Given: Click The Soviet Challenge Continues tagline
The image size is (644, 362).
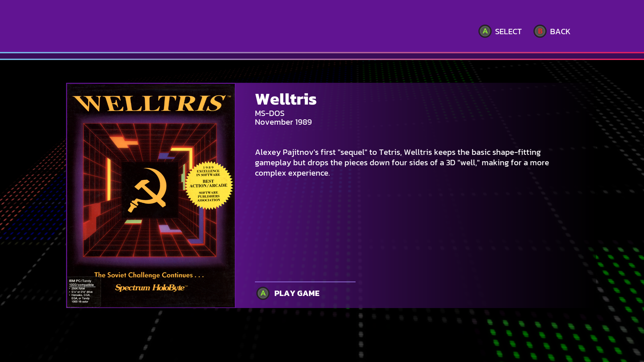Looking at the screenshot, I should pyautogui.click(x=149, y=275).
